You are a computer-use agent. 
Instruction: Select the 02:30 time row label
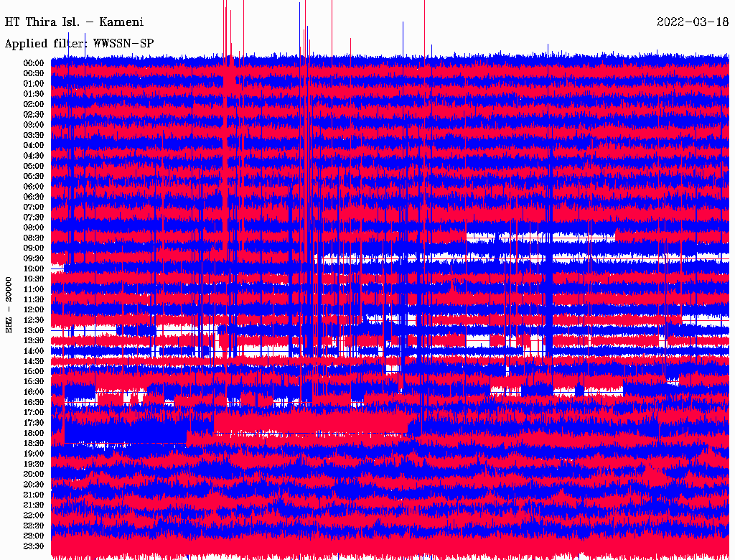(x=34, y=115)
